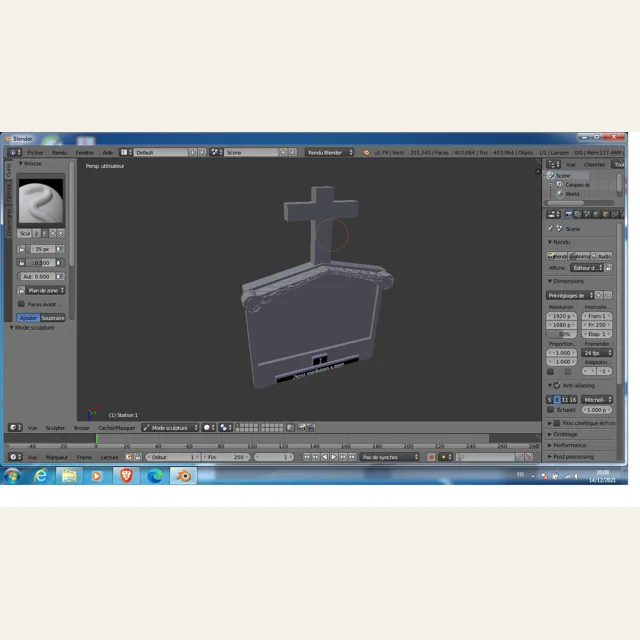The image size is (640, 640).
Task: Click the red auto-keyframe record button
Action: pyautogui.click(x=431, y=457)
